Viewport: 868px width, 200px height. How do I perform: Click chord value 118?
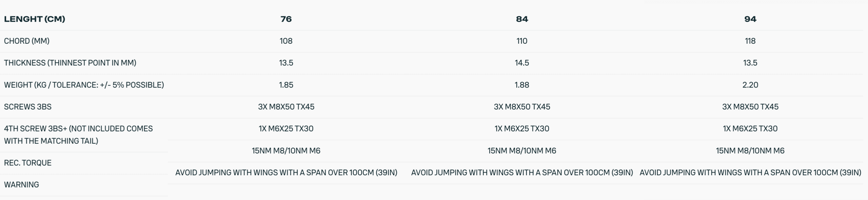tap(750, 41)
